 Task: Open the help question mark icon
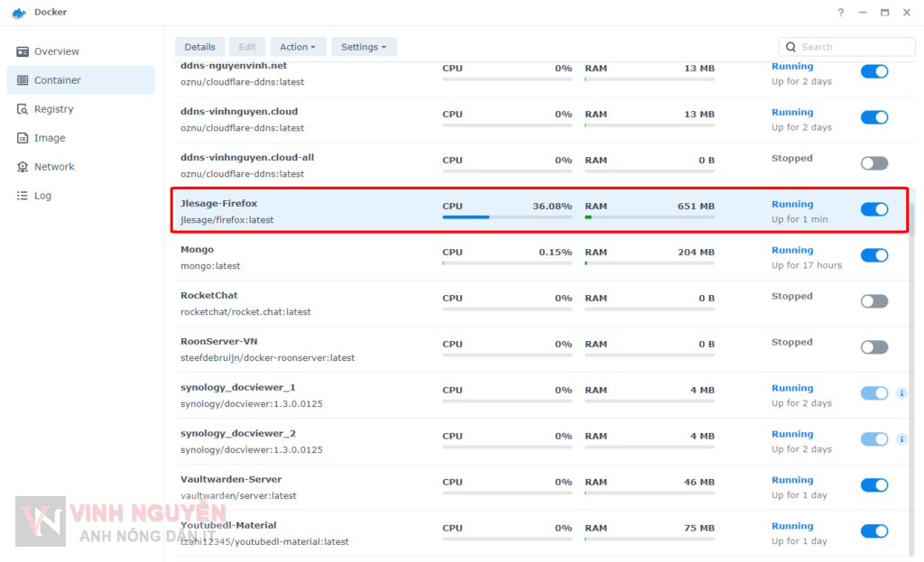tap(840, 13)
